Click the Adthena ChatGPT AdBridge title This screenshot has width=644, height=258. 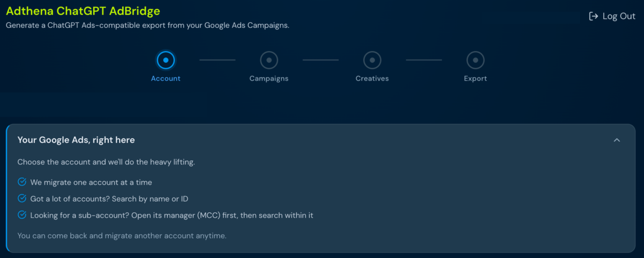83,11
